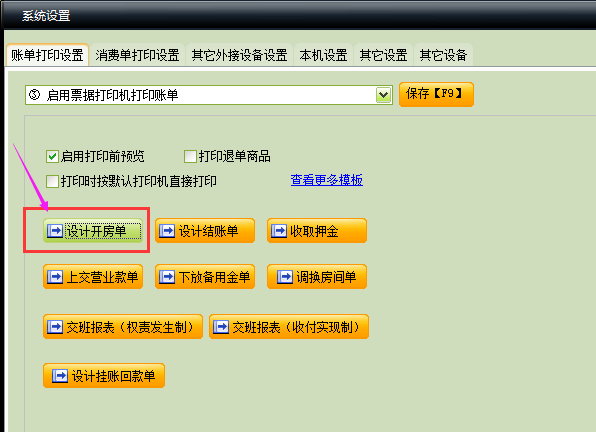Check 打印时按默认打印机直接打印 option
Screen dimensions: 596x432
(x=52, y=181)
